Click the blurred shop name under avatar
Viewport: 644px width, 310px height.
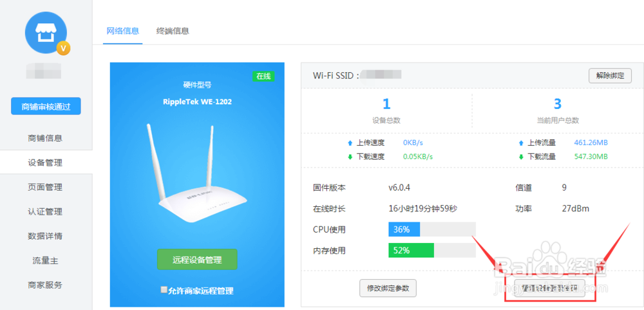[x=44, y=71]
